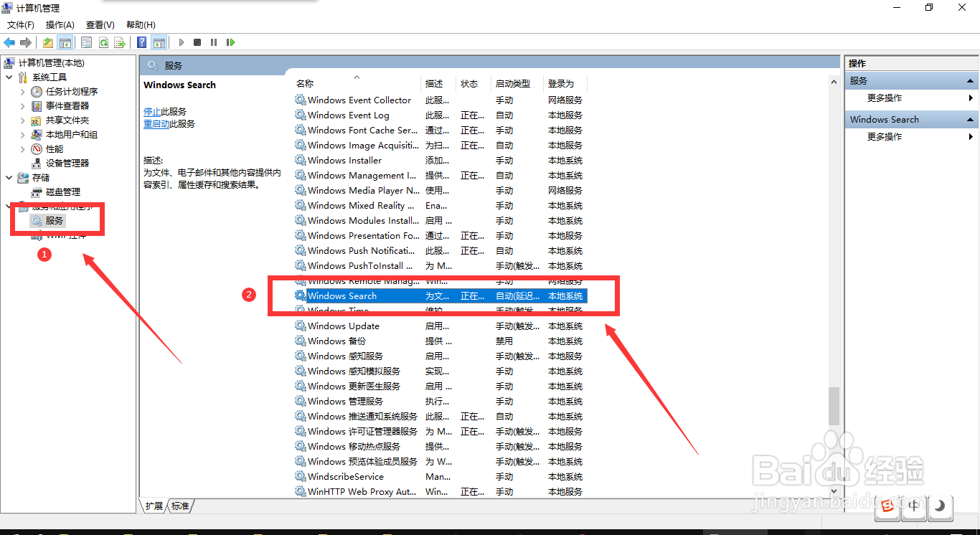Click the services list vertical scrollbar thumb

(x=834, y=406)
